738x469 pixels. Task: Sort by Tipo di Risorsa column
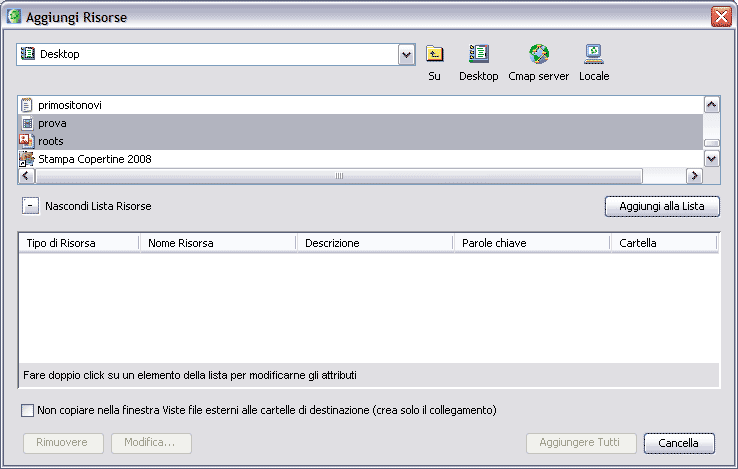78,243
